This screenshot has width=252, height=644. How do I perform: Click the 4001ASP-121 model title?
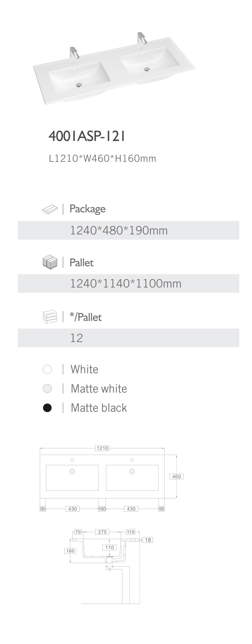tap(87, 136)
